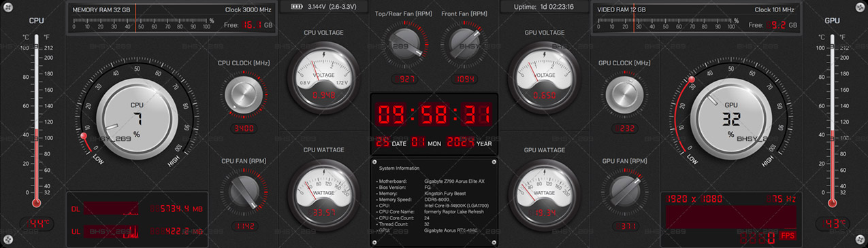This screenshot has width=868, height=248.
Task: Click the Clock 101 MHz video RAM text
Action: [774, 10]
